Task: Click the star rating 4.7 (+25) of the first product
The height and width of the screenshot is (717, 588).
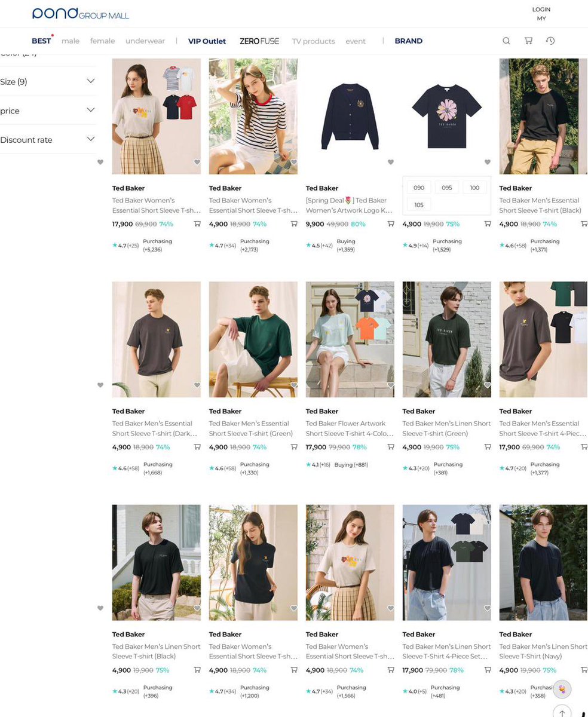Action: [125, 246]
